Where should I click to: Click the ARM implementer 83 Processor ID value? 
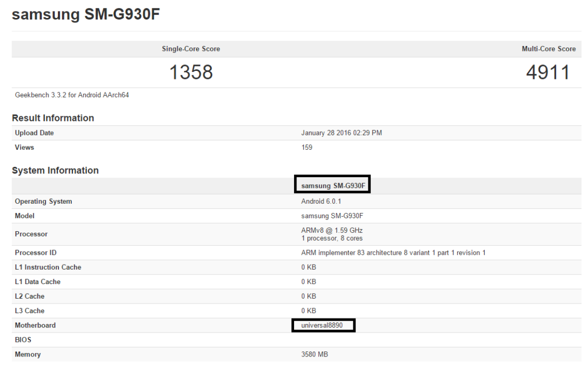393,253
